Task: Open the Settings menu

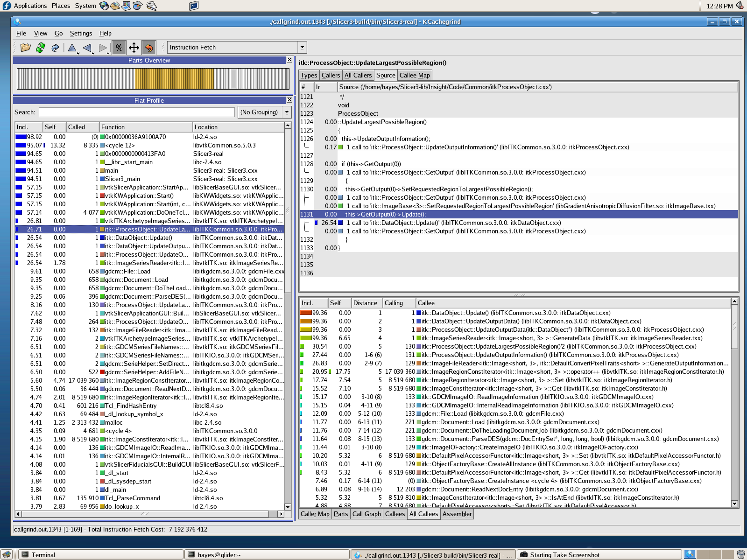Action: 81,33
